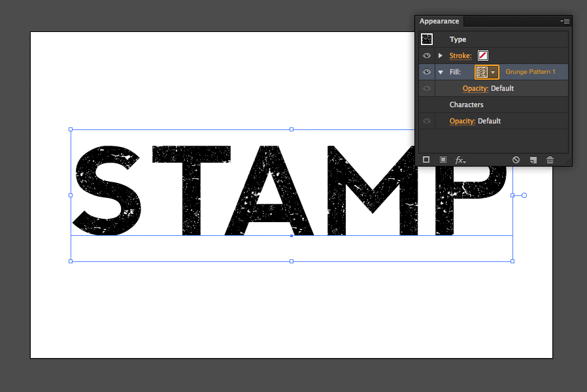The width and height of the screenshot is (587, 392).
Task: Click the Add New Stroke icon
Action: click(426, 159)
